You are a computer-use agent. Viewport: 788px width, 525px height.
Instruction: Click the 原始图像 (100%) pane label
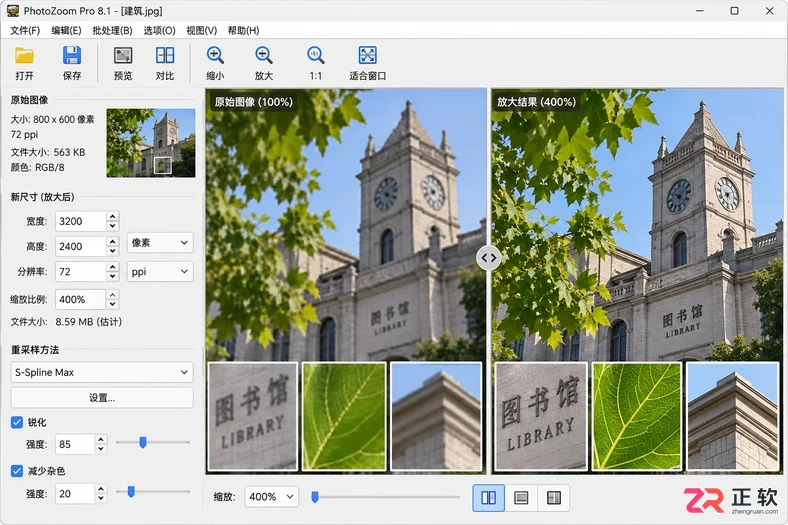point(253,102)
